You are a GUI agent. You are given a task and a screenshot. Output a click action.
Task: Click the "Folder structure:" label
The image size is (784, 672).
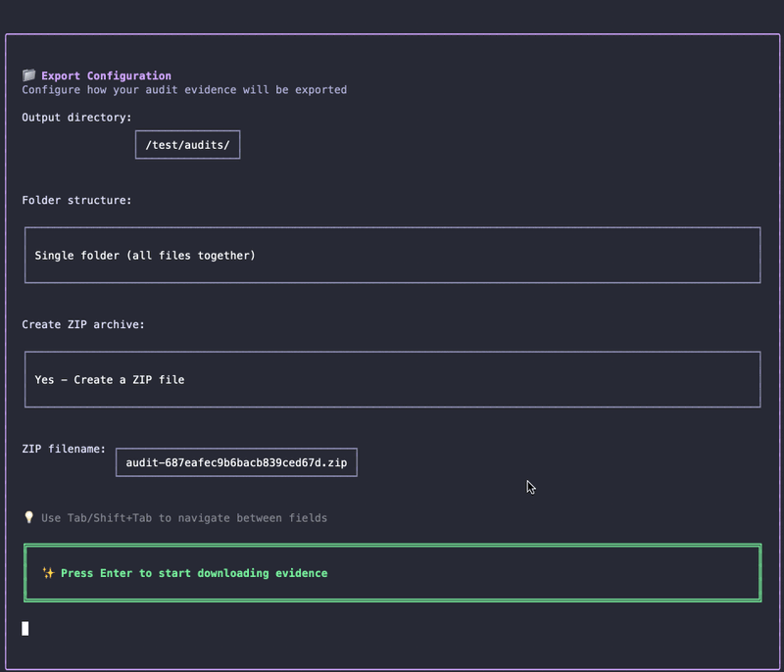(x=76, y=200)
